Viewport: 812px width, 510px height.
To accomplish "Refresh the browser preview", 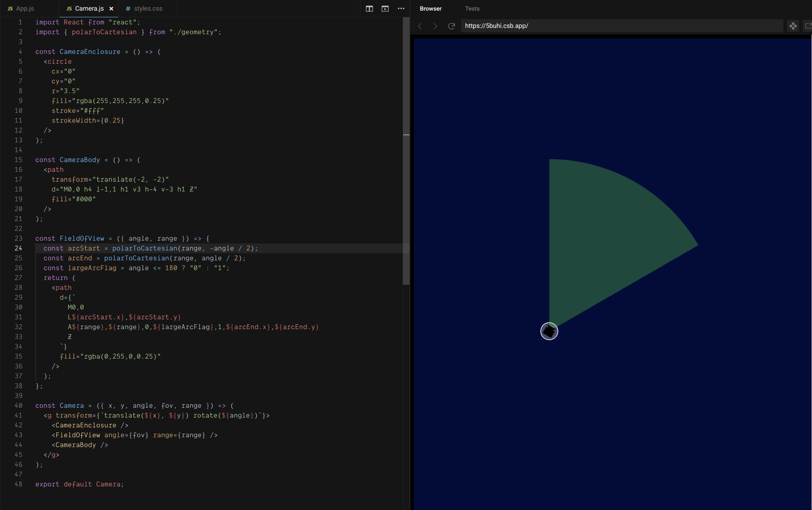I will [452, 26].
